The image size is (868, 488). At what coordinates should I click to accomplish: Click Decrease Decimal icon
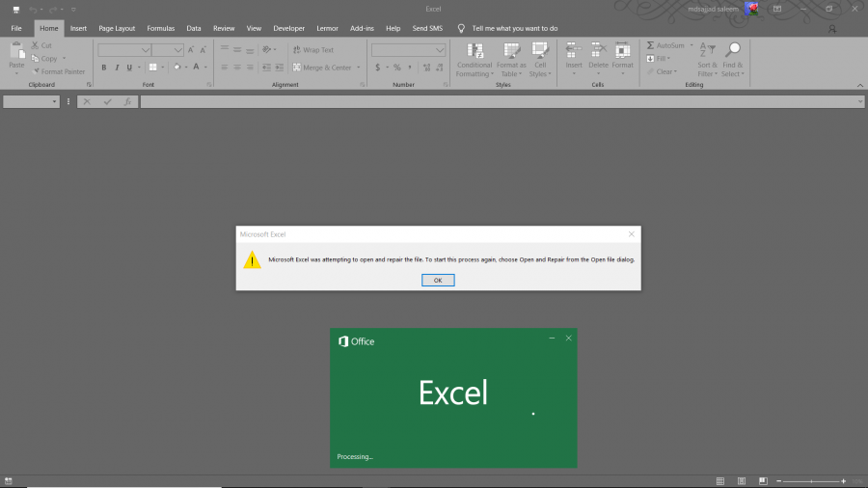439,68
